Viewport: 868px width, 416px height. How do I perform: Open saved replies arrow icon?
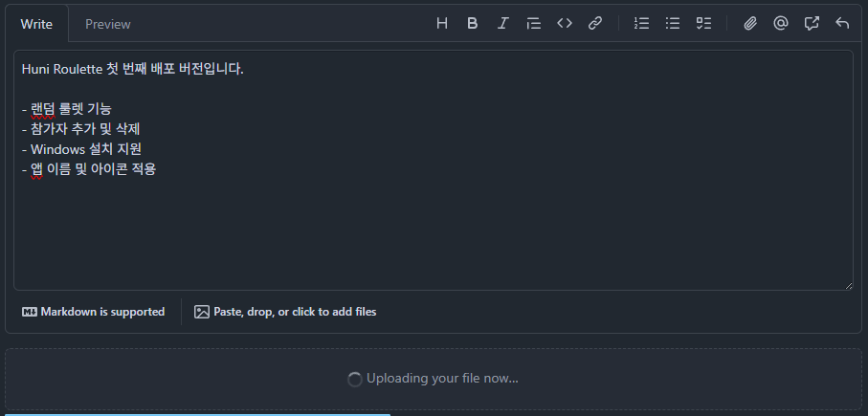coord(842,23)
